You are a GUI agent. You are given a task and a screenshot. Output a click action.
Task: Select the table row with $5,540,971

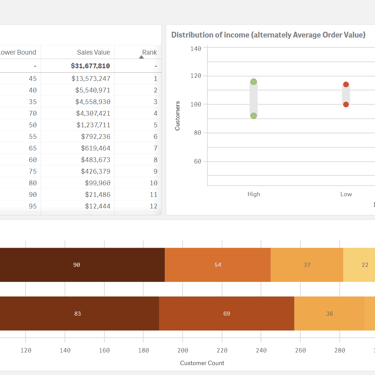[80, 90]
